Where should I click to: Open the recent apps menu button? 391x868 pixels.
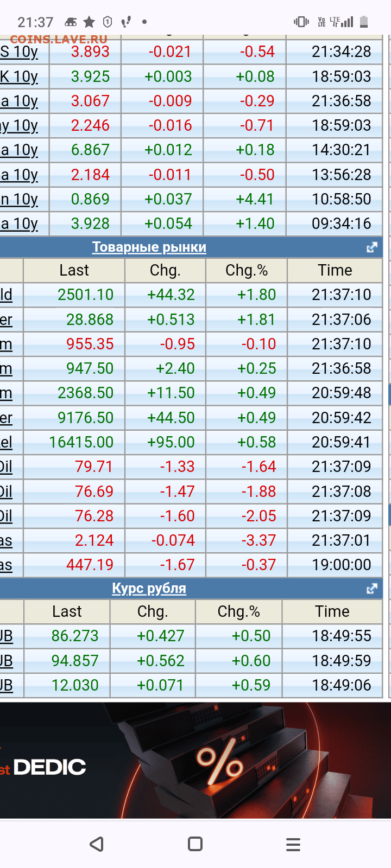pos(293,844)
